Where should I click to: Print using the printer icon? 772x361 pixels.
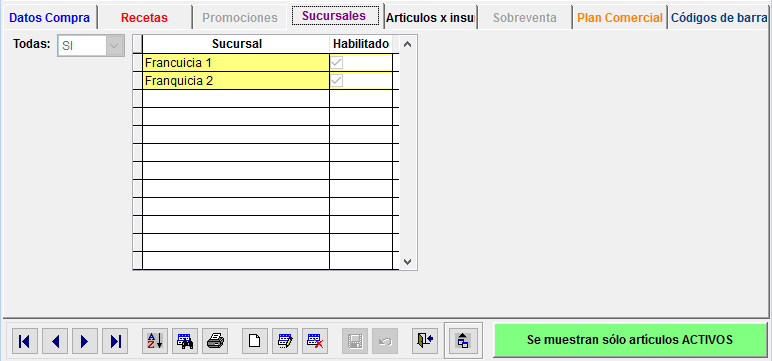[x=215, y=341]
